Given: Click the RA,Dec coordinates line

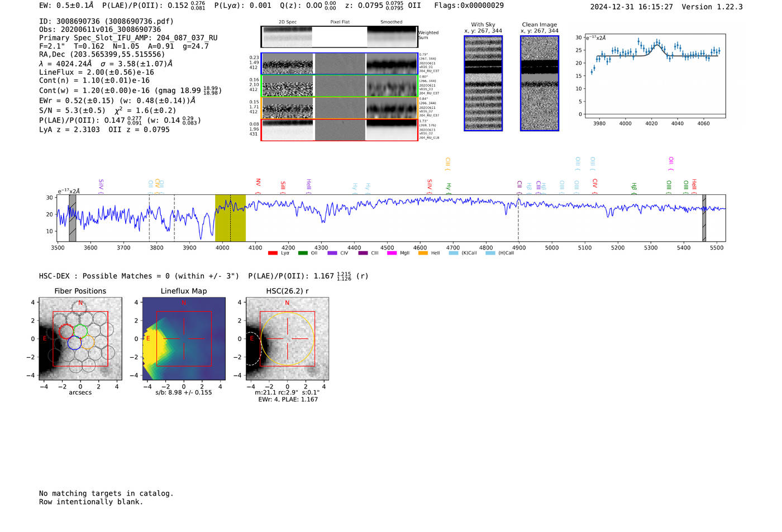Looking at the screenshot, I should click(102, 54).
